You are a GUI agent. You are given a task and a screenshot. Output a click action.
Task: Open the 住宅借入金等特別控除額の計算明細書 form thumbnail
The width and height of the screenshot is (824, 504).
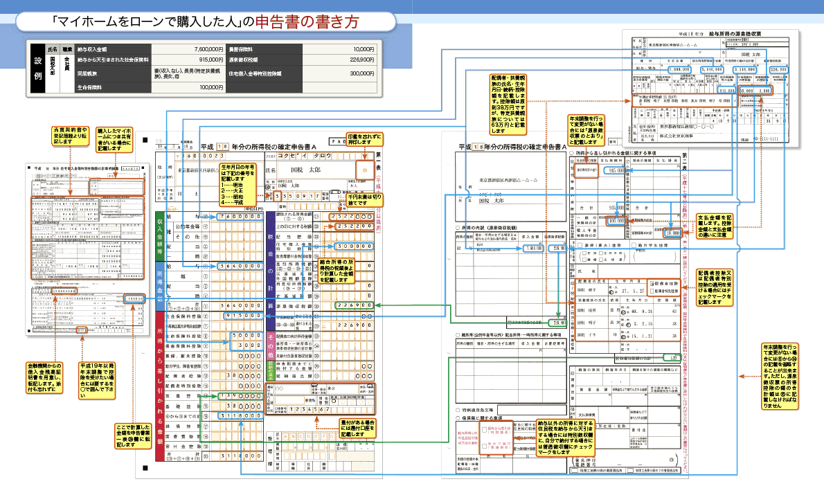(86, 249)
